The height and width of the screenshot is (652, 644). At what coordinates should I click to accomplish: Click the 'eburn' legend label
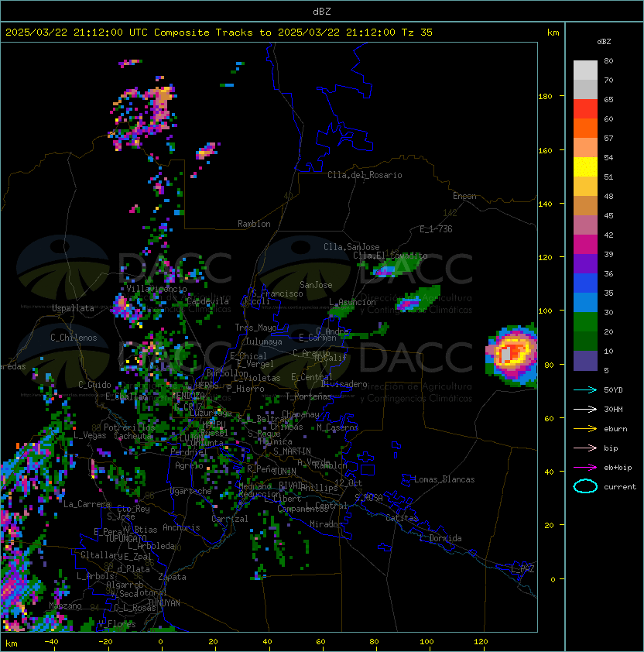pos(615,429)
